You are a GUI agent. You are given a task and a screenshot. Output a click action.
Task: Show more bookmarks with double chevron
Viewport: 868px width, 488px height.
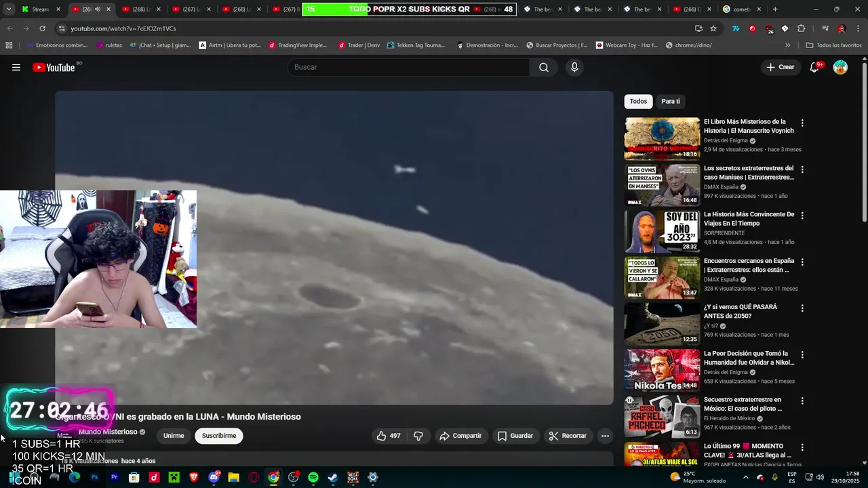click(x=787, y=45)
